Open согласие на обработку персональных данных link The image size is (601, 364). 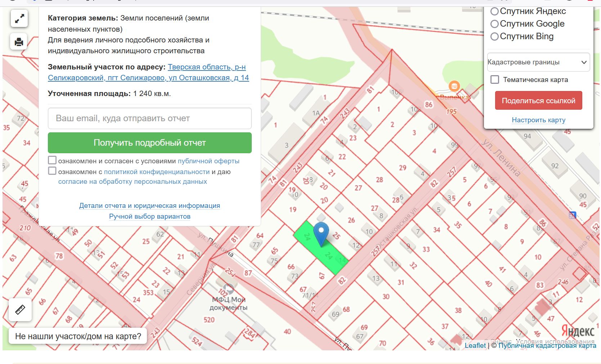pos(133,182)
